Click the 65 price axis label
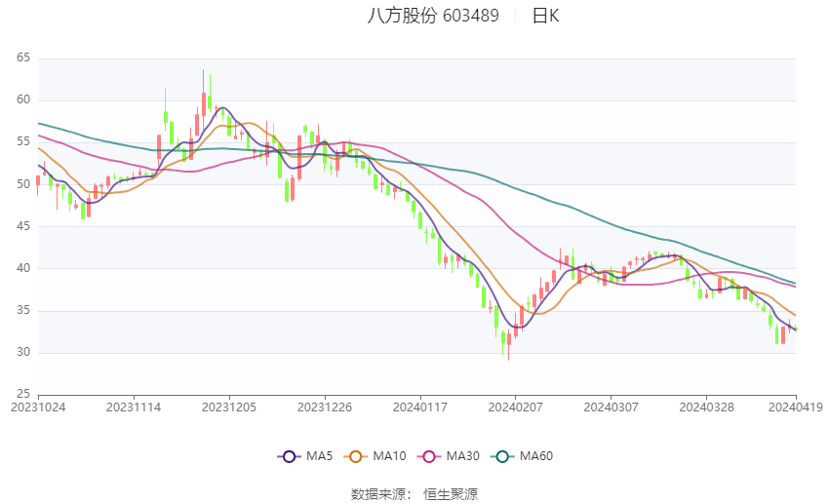 [x=23, y=58]
